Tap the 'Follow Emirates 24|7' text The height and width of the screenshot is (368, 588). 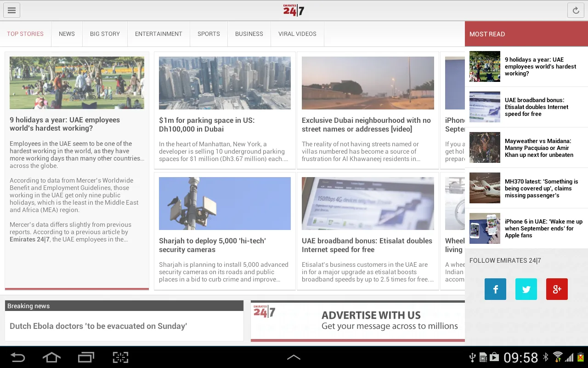505,260
